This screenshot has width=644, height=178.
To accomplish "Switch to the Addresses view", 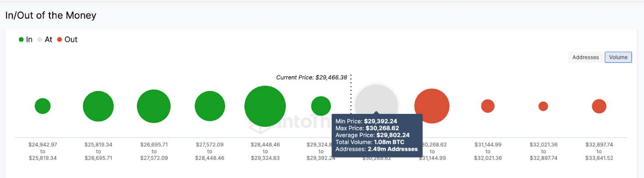I will point(585,57).
